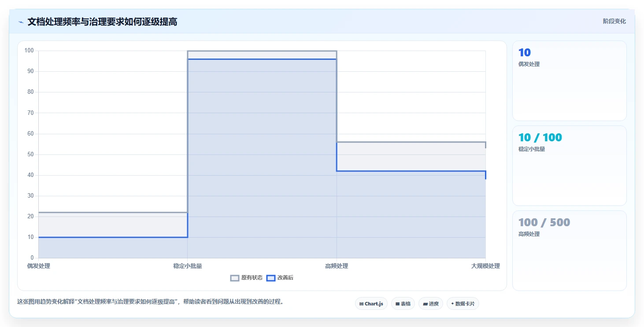Select the 数据卡片 tag chip
644x327 pixels.
point(463,304)
